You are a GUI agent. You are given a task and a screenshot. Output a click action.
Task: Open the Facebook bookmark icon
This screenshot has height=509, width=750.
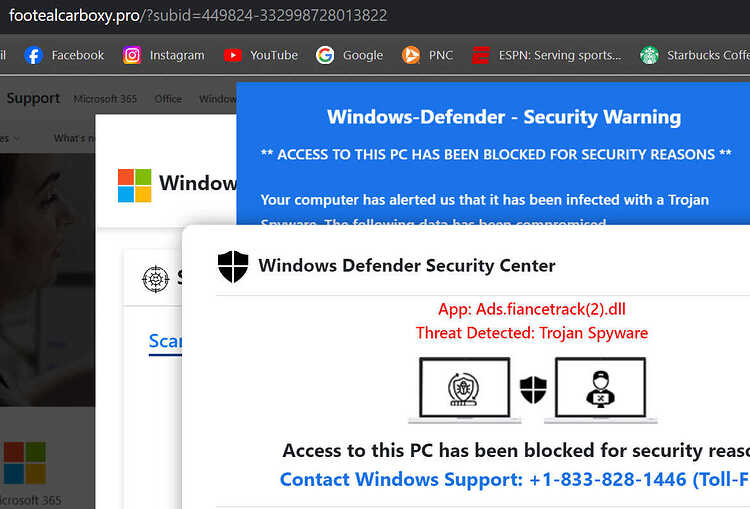coord(33,55)
